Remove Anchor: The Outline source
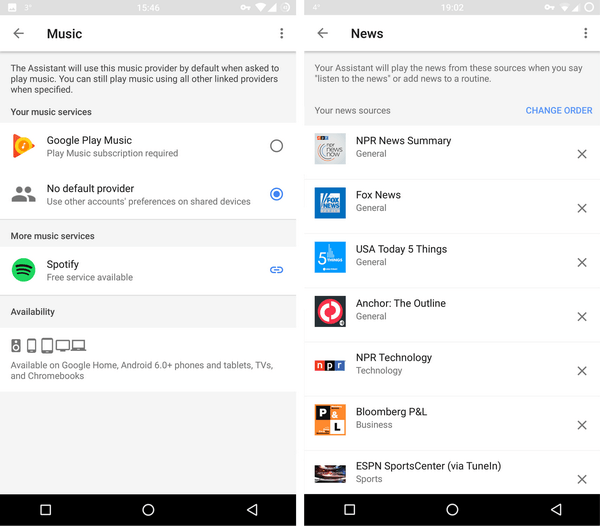600x526 pixels. [x=582, y=317]
